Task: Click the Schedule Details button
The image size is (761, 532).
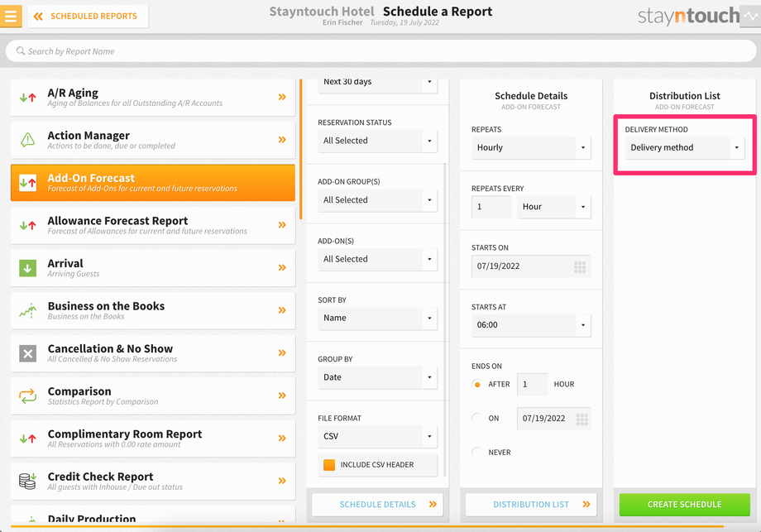Action: [377, 505]
